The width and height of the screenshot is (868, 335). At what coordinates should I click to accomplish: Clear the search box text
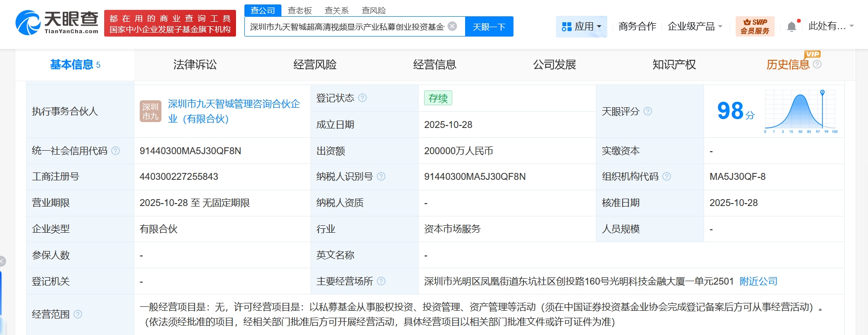coord(452,26)
